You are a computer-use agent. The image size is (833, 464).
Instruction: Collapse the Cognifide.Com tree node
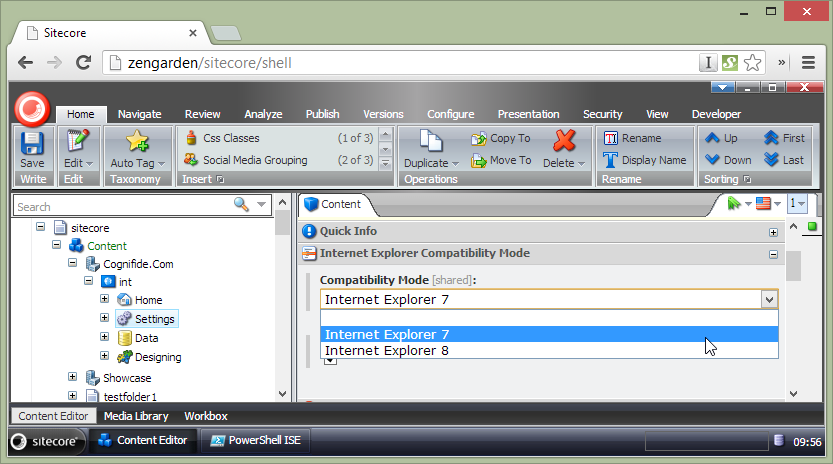73,264
